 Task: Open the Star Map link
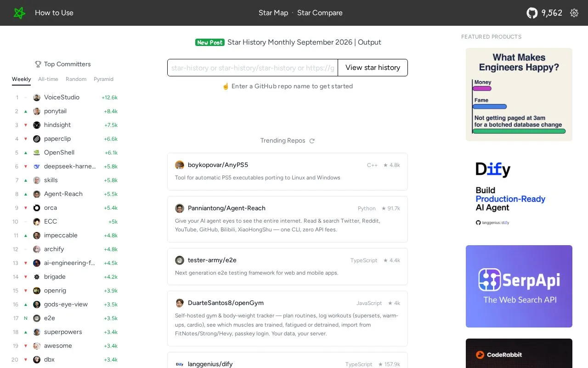tap(273, 13)
